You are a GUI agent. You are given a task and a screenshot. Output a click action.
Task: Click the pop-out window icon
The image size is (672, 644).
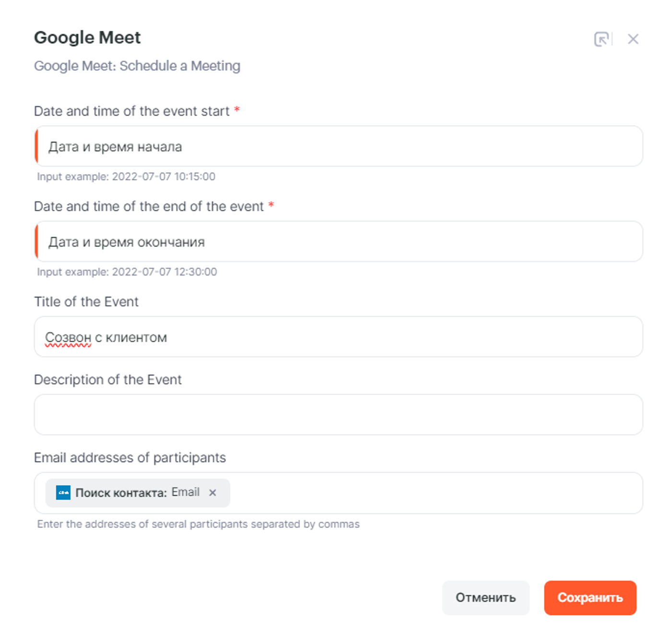click(601, 39)
